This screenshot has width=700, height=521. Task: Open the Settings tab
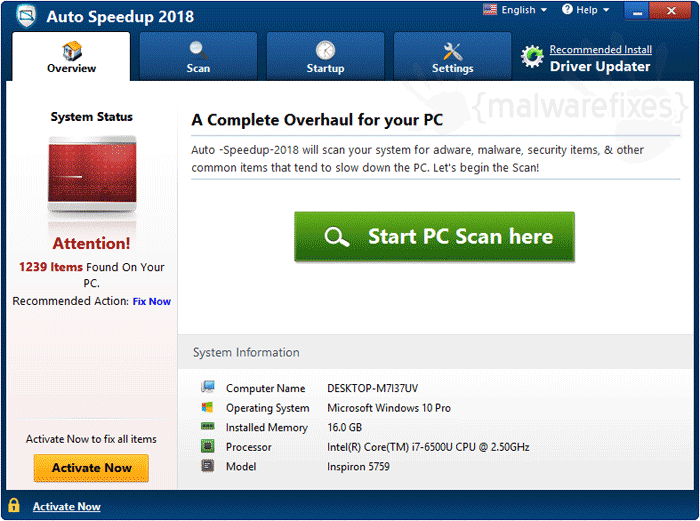(452, 56)
